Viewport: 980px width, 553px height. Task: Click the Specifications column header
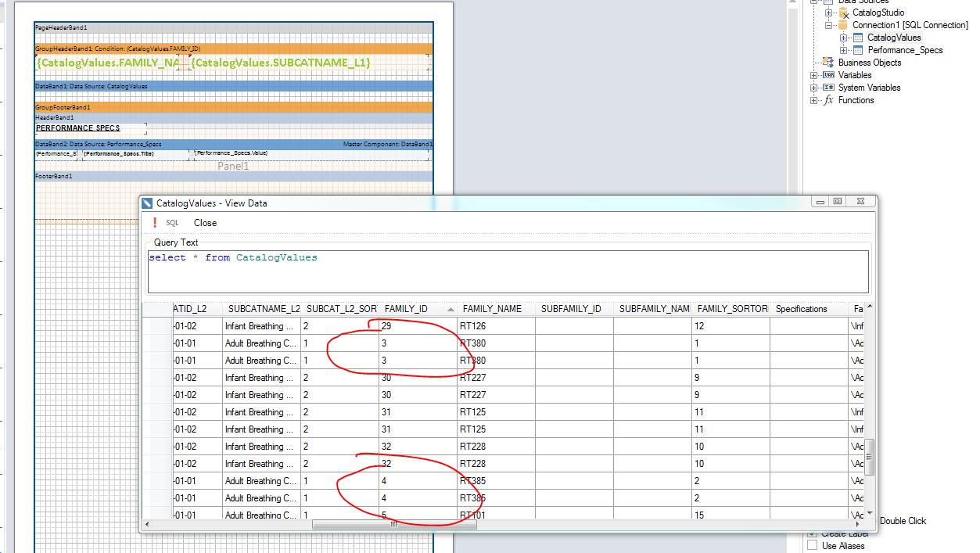809,309
